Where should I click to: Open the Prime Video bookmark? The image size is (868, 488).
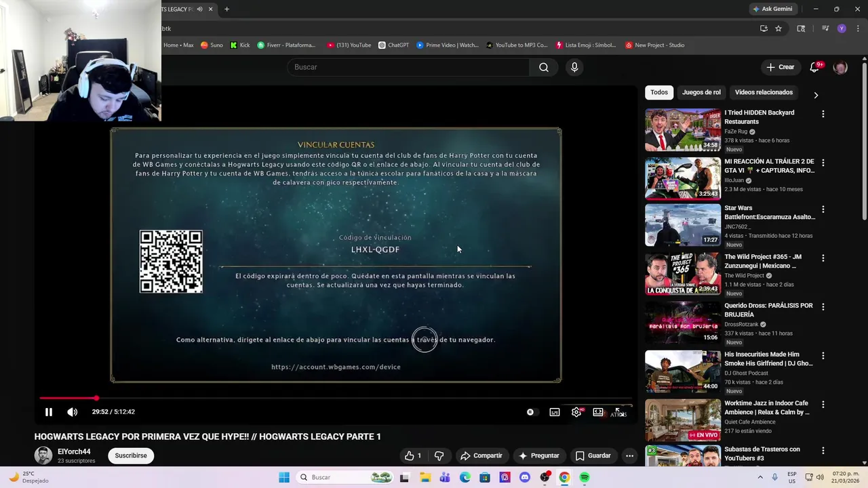tap(448, 45)
